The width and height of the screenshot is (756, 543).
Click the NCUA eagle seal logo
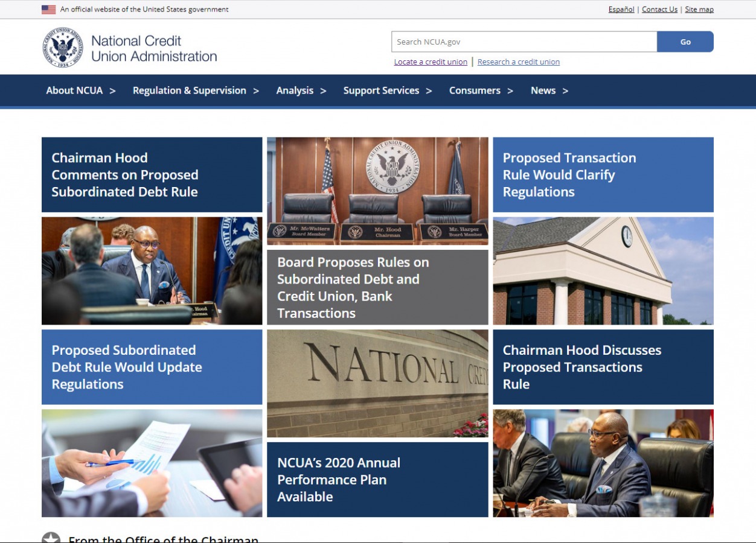pos(63,48)
